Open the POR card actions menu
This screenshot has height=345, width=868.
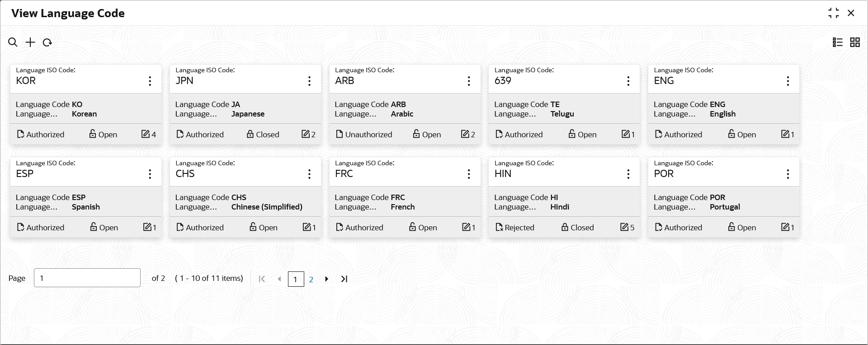pyautogui.click(x=788, y=174)
